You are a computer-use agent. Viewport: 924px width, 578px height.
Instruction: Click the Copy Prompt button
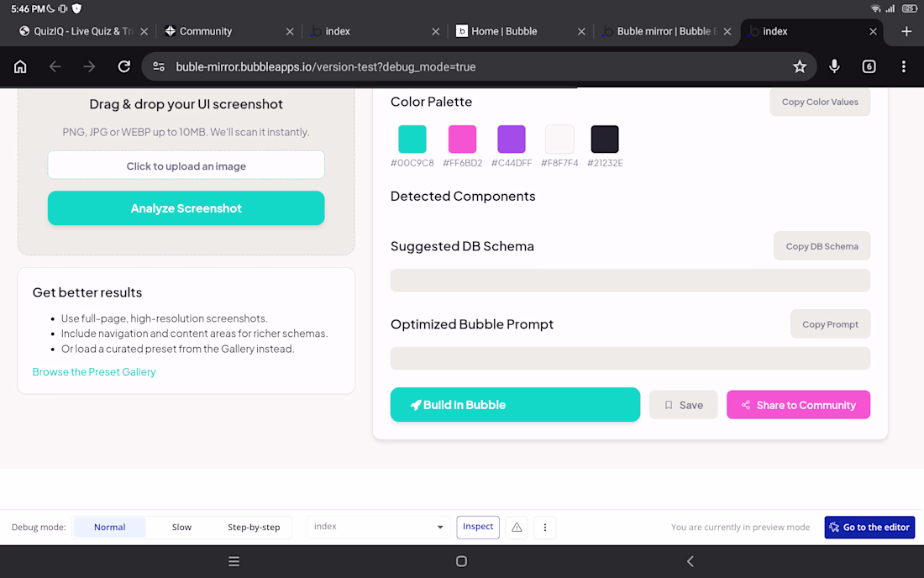(x=830, y=324)
